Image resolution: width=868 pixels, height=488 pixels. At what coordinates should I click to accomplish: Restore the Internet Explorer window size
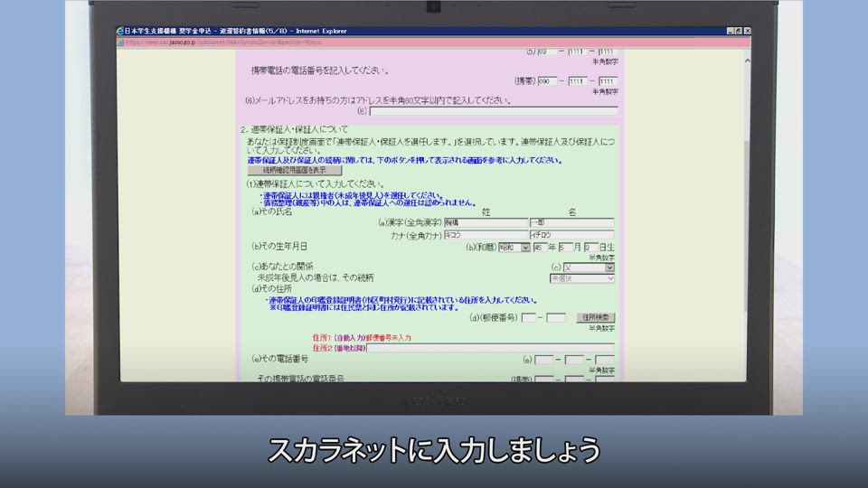pos(737,31)
